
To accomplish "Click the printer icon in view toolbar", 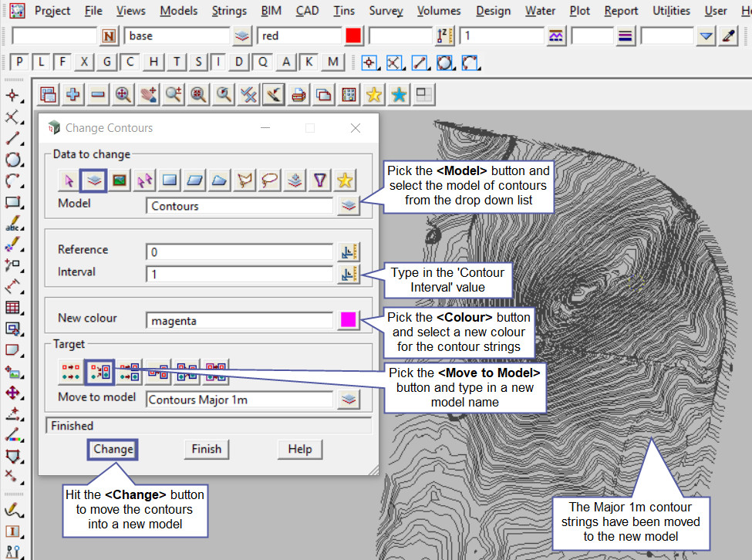I will [298, 94].
